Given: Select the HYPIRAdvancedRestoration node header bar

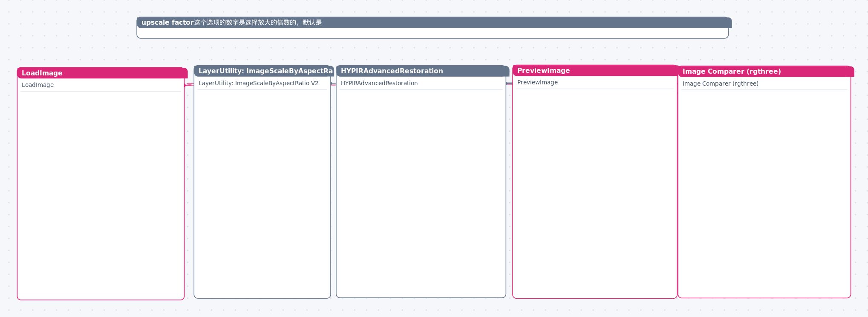Looking at the screenshot, I should click(423, 71).
